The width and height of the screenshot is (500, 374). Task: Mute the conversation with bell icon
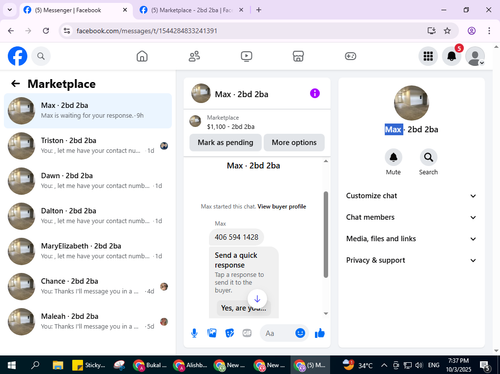393,157
